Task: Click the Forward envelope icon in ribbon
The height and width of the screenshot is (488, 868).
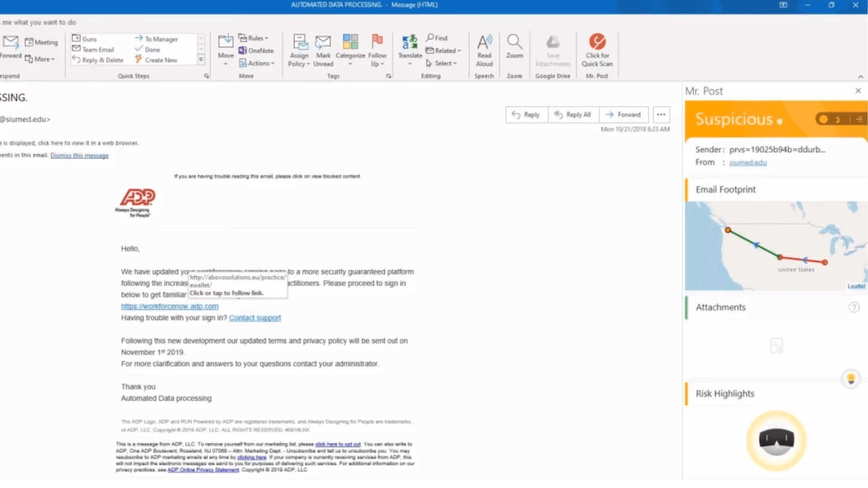Action: tap(10, 42)
